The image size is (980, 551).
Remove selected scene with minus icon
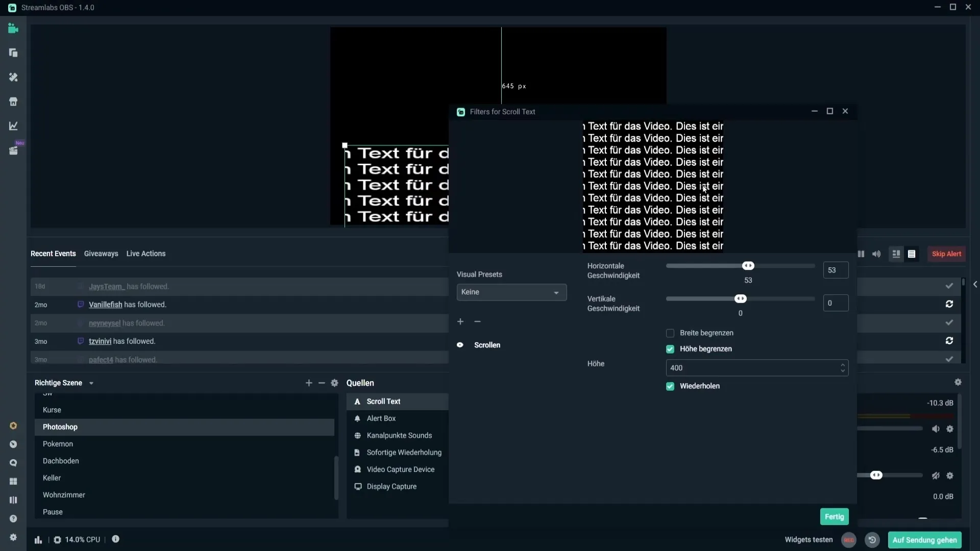322,383
